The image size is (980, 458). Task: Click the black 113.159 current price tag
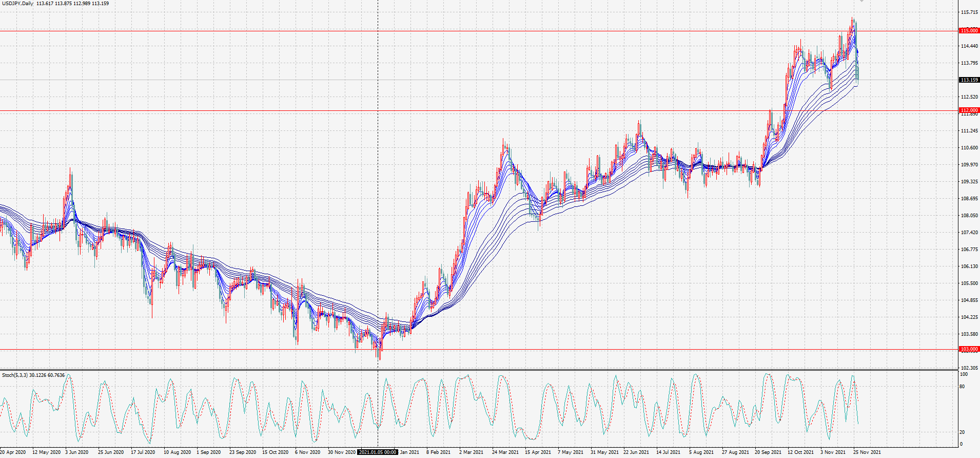(x=969, y=80)
